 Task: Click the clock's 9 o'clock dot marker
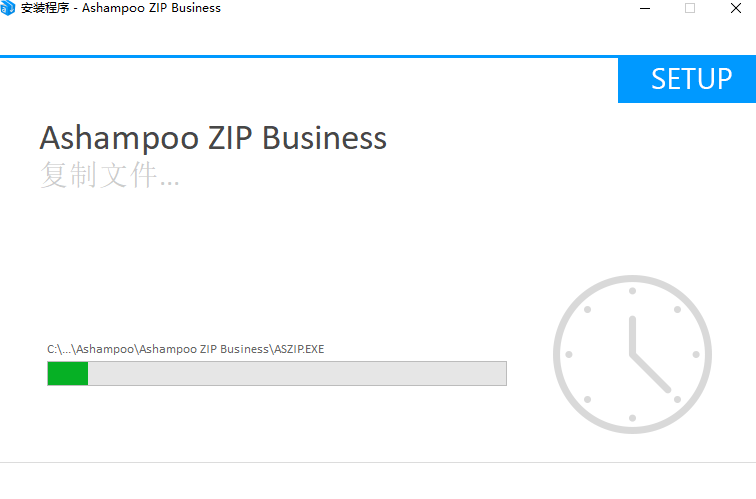click(x=569, y=354)
